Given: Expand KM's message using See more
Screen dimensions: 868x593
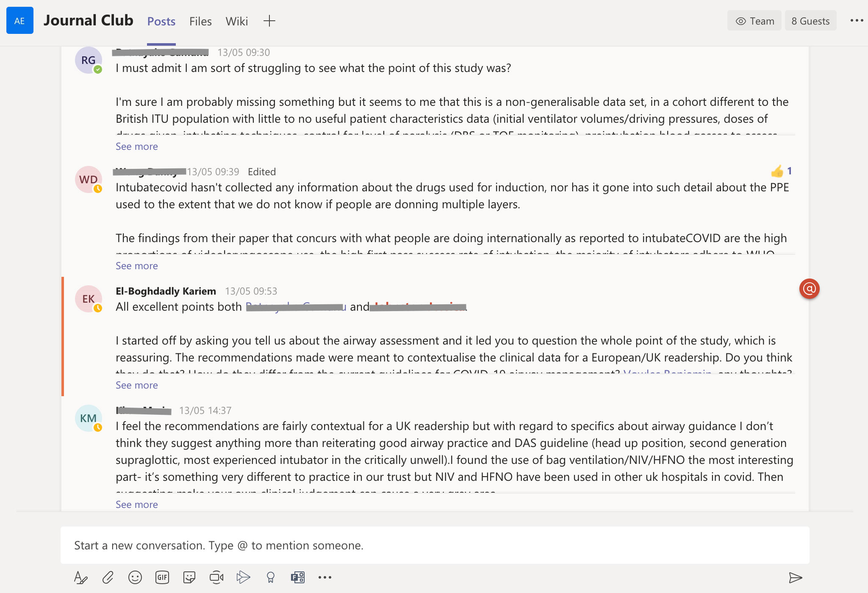Looking at the screenshot, I should click(x=136, y=505).
